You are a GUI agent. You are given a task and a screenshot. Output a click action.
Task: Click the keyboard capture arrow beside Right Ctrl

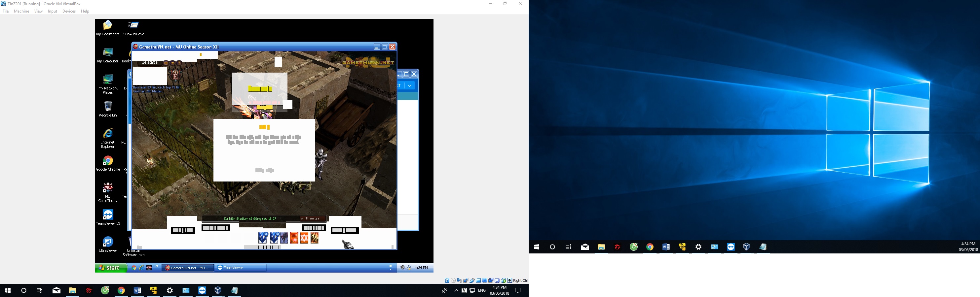510,281
